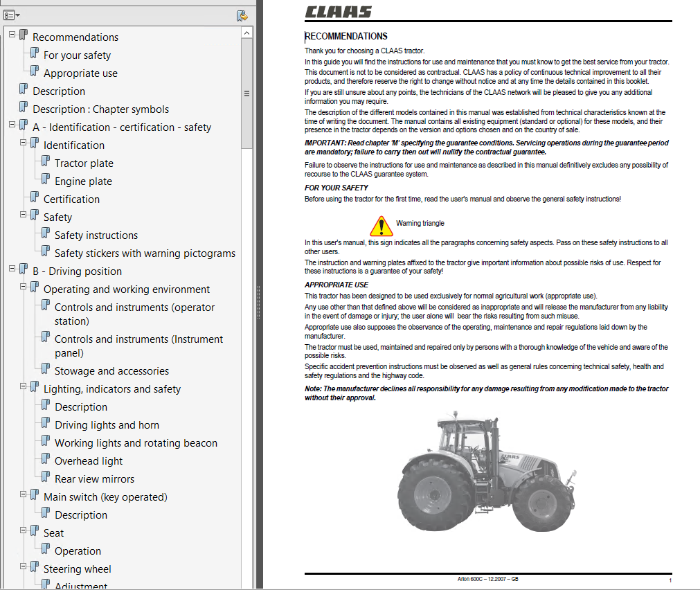The image size is (700, 590).
Task: Click the B - Driving position bookmark icon
Action: [x=24, y=269]
